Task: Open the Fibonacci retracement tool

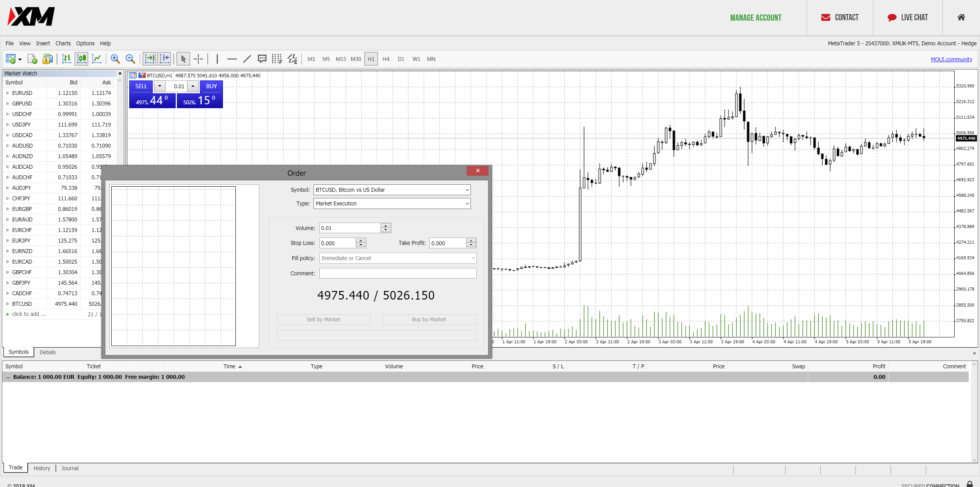Action: tap(277, 59)
